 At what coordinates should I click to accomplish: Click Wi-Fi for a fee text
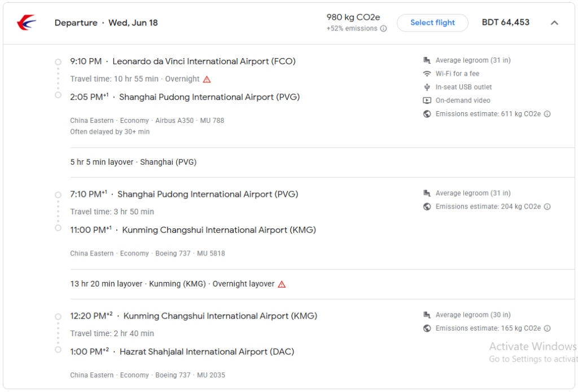457,74
